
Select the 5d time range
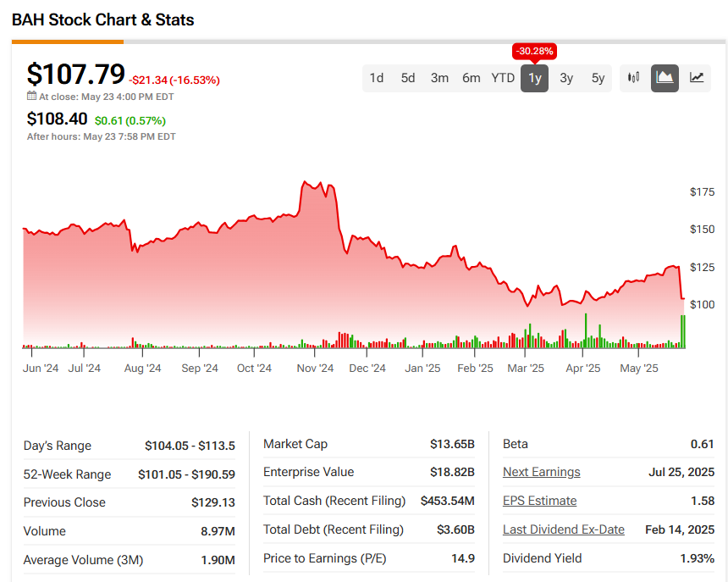pos(408,78)
